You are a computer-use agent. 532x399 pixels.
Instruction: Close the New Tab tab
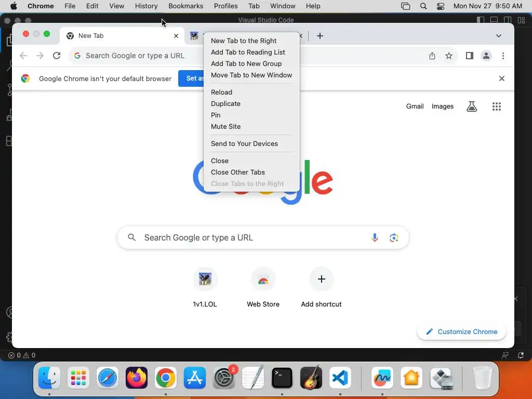[176, 36]
